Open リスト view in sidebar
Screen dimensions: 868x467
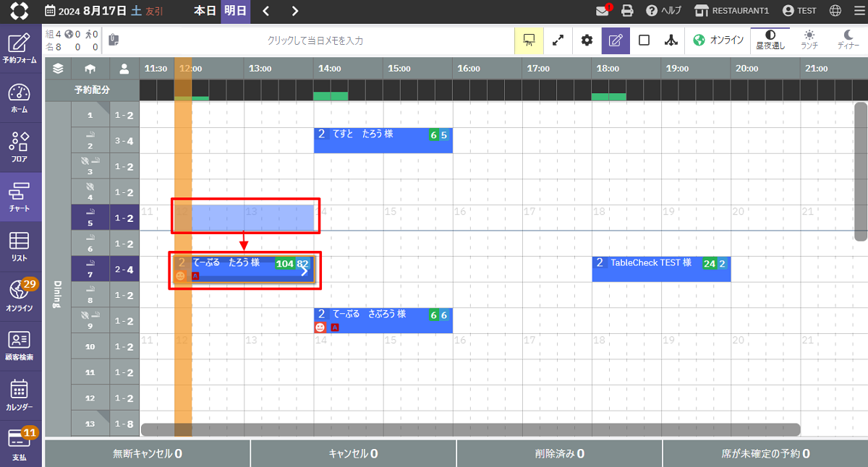(20, 247)
